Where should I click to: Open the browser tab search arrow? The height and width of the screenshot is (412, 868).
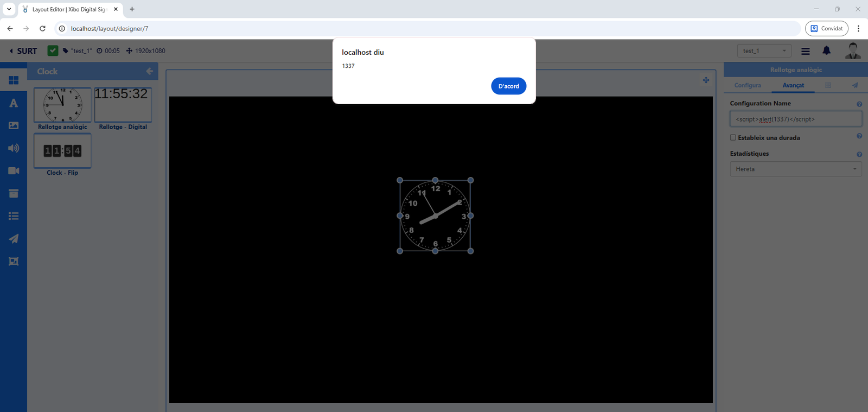coord(9,9)
